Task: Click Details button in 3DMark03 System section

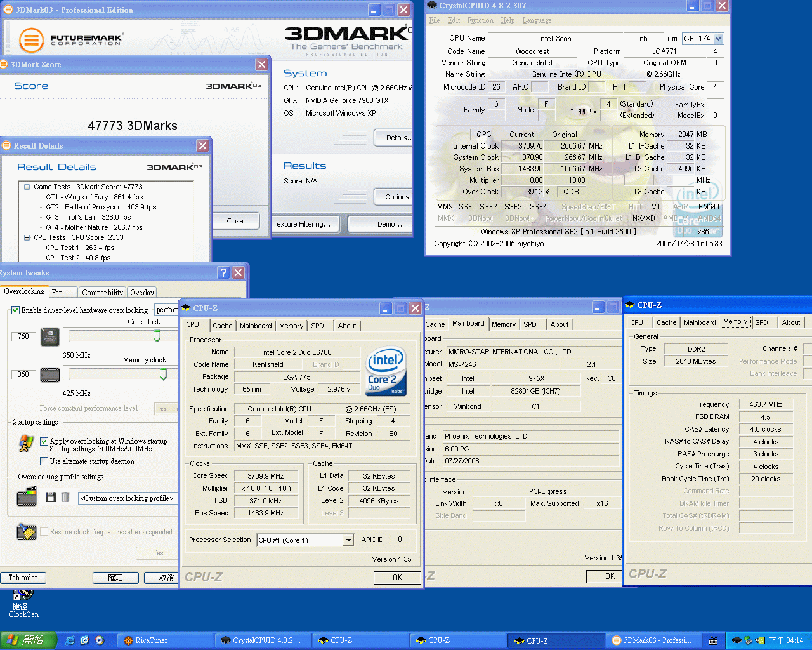Action: point(394,138)
